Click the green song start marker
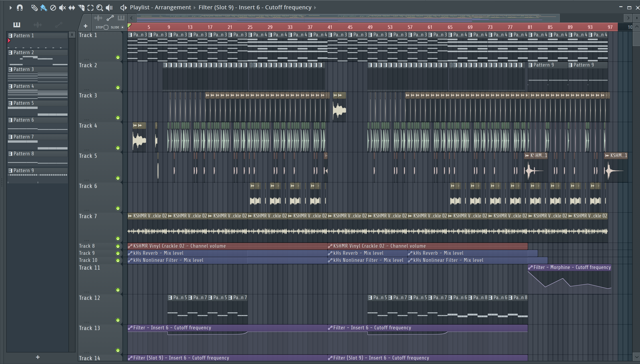Image resolution: width=640 pixels, height=364 pixels. point(129,26)
